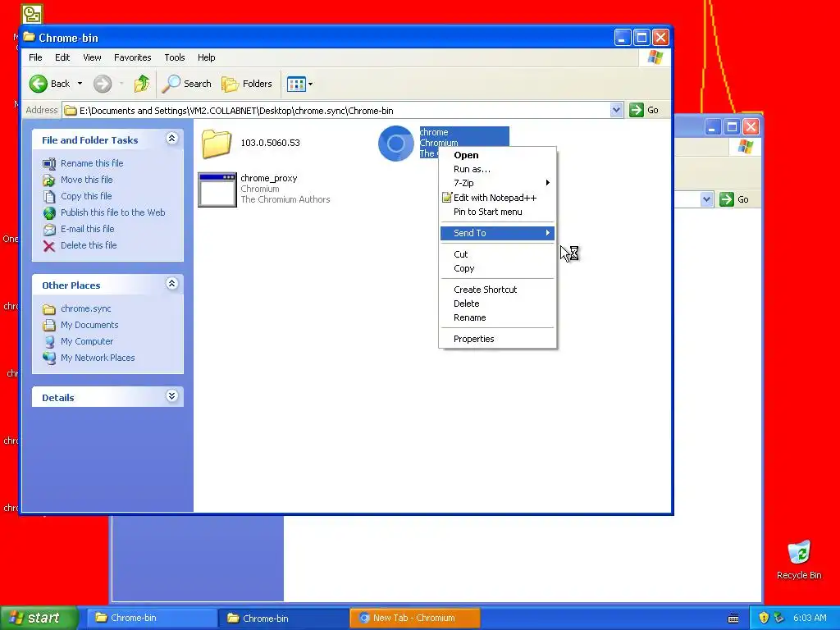
Task: Open the View menu
Action: tap(92, 57)
